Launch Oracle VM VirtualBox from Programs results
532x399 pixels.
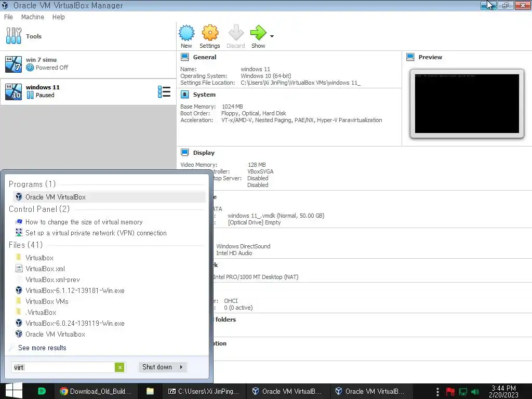pyautogui.click(x=109, y=197)
